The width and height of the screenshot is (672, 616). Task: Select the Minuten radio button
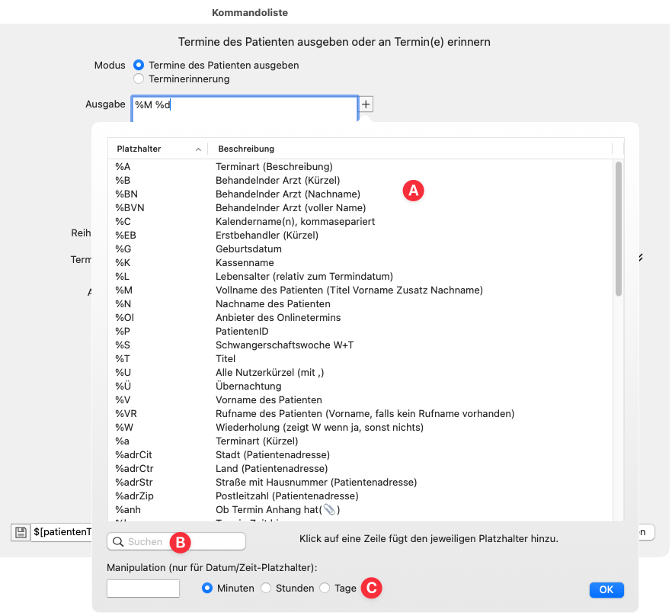click(x=207, y=588)
